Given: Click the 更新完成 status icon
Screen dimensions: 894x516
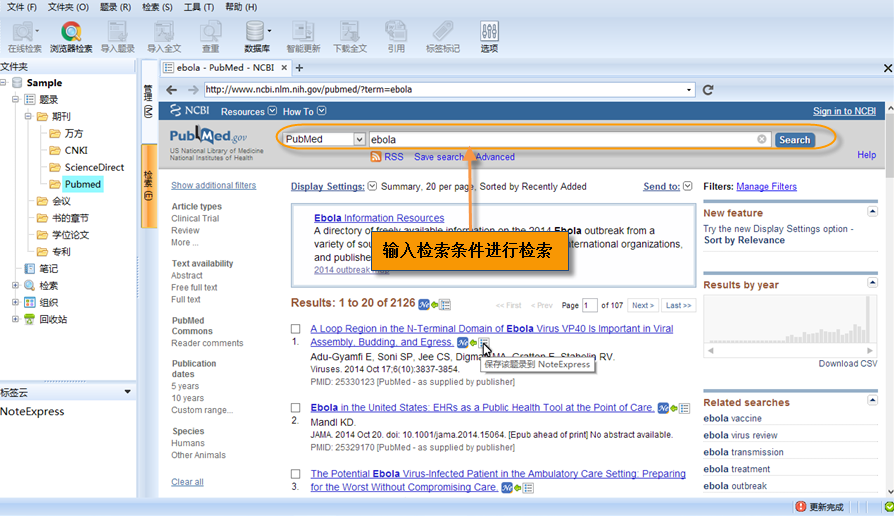Looking at the screenshot, I should 801,506.
